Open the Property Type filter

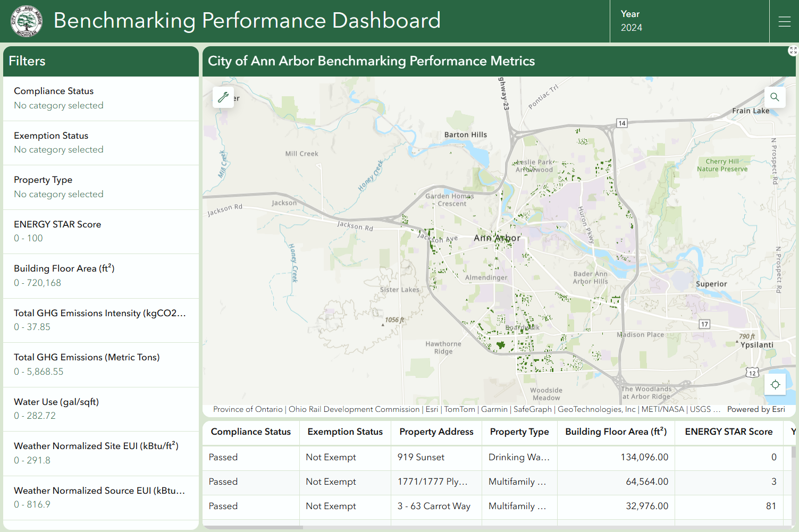pyautogui.click(x=101, y=187)
